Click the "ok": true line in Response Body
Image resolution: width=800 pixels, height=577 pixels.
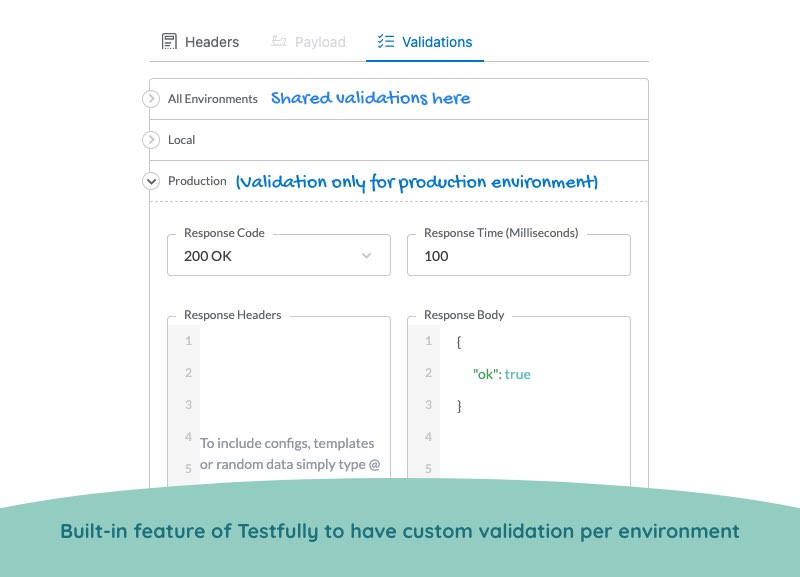pyautogui.click(x=502, y=374)
